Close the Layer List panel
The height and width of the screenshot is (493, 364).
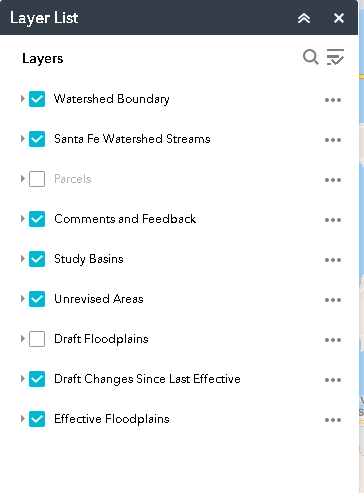coord(339,18)
